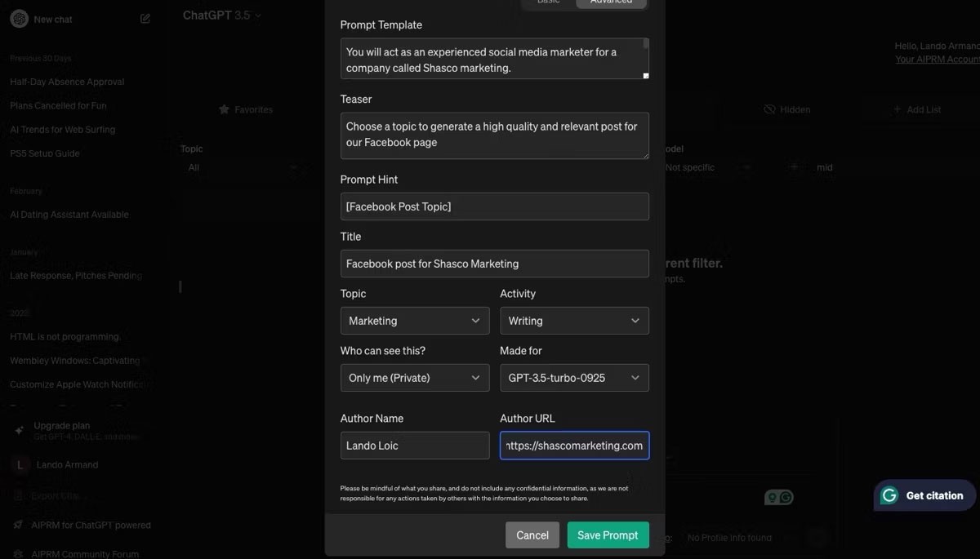Click the Hidden crossed-eye icon
The width and height of the screenshot is (980, 559).
tap(769, 109)
